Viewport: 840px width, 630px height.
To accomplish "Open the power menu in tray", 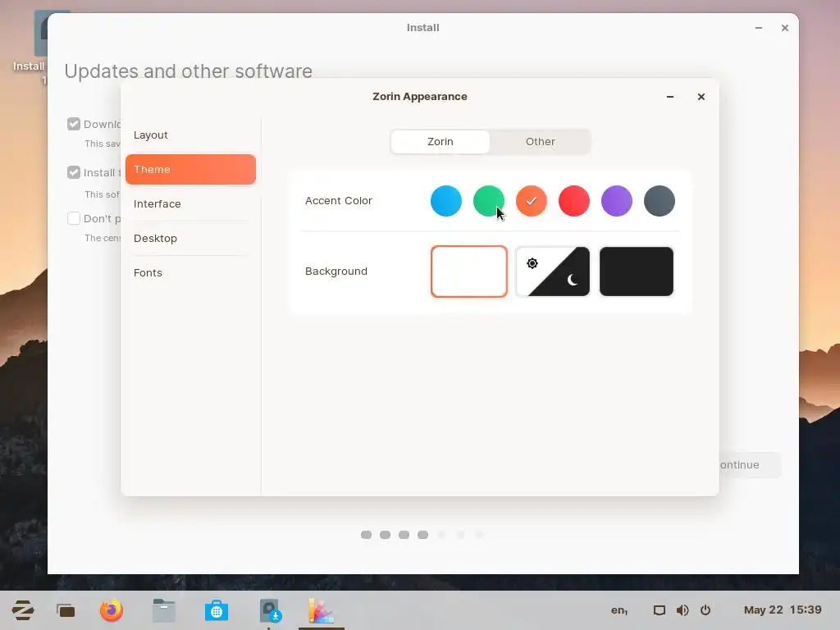I will (705, 610).
